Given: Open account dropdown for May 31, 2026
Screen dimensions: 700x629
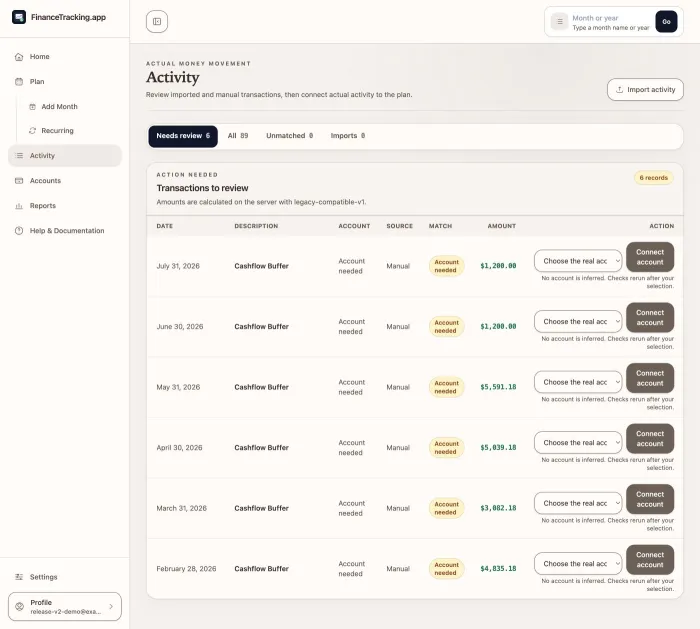Looking at the screenshot, I should pos(578,382).
